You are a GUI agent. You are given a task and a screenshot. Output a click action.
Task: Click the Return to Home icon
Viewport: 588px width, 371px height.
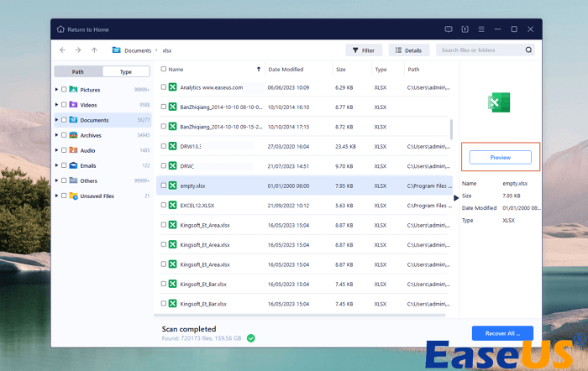[x=60, y=29]
